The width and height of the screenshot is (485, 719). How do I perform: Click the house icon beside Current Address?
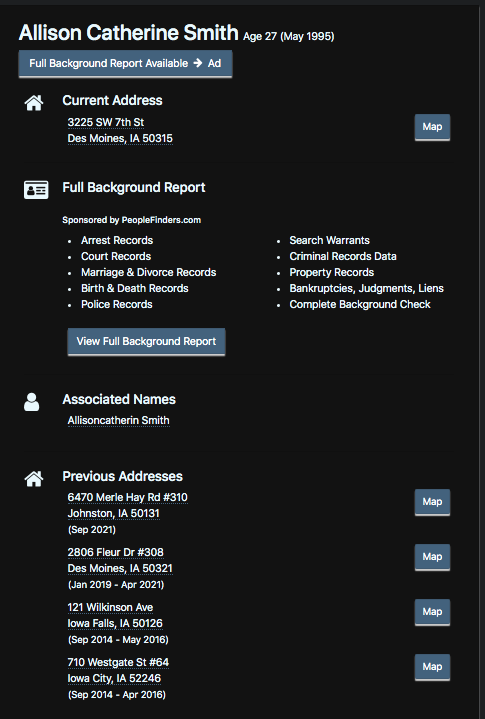(34, 103)
